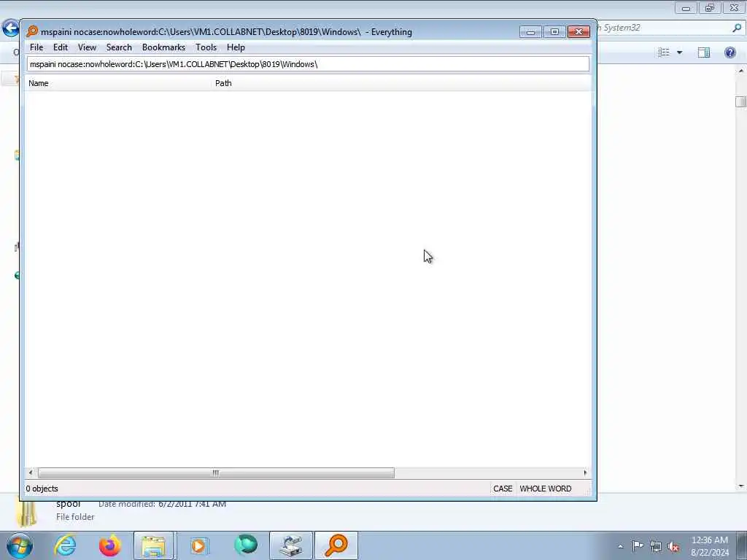This screenshot has height=560, width=747.
Task: Open the View menu in Everything
Action: 87,47
